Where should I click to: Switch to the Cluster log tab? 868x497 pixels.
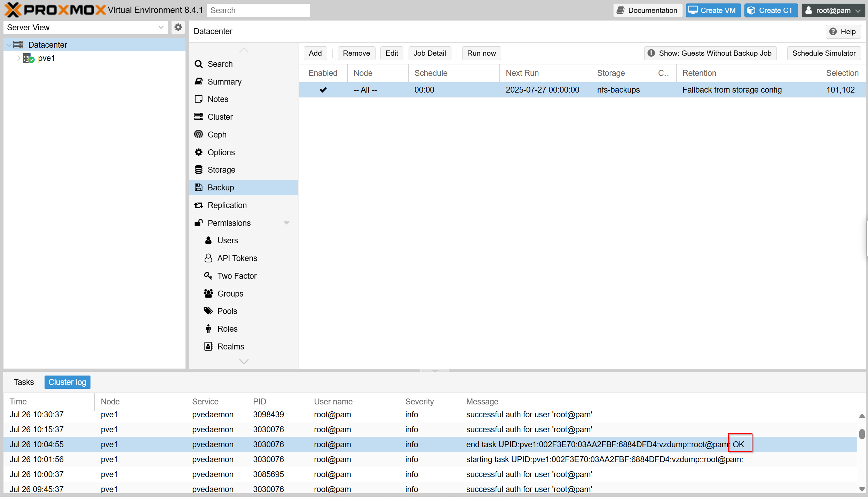[67, 382]
